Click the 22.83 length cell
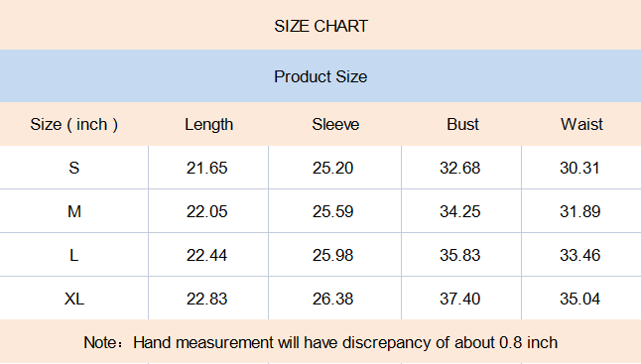 [x=208, y=299]
